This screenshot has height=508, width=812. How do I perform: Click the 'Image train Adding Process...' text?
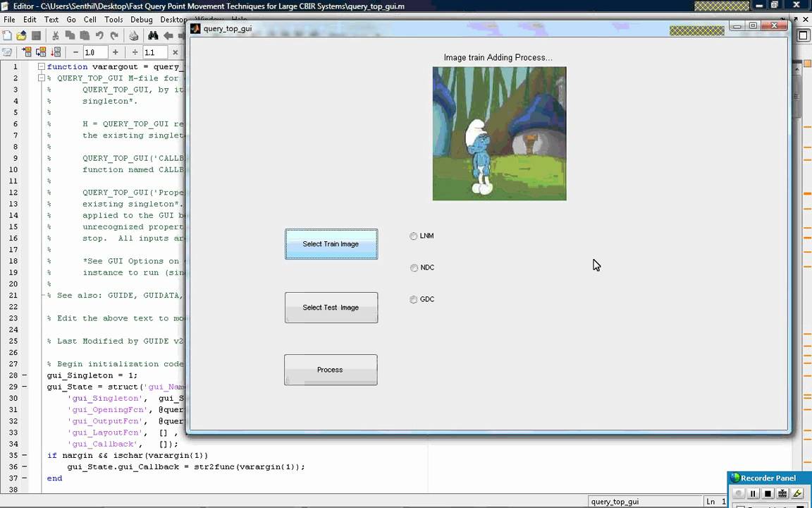(498, 58)
